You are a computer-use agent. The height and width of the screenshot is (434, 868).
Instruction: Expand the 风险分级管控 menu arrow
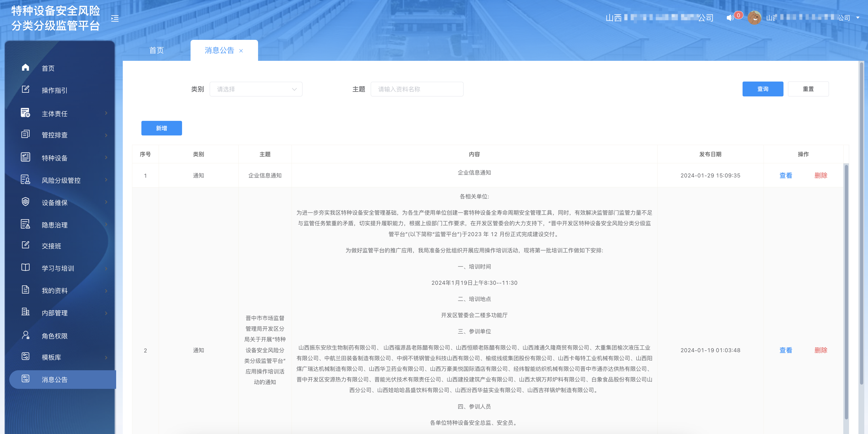(106, 180)
